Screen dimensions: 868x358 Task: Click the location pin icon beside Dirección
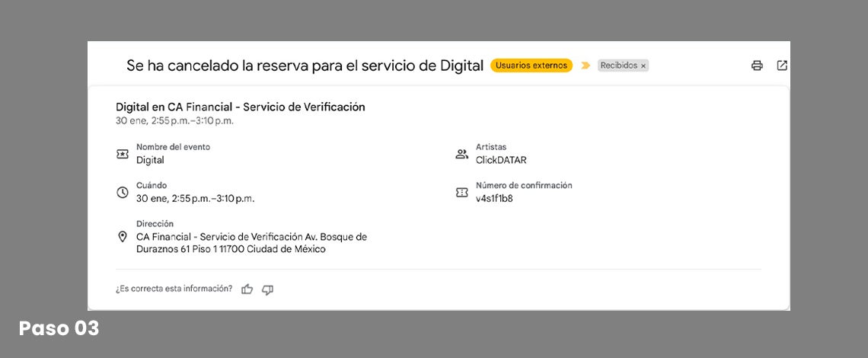(123, 237)
